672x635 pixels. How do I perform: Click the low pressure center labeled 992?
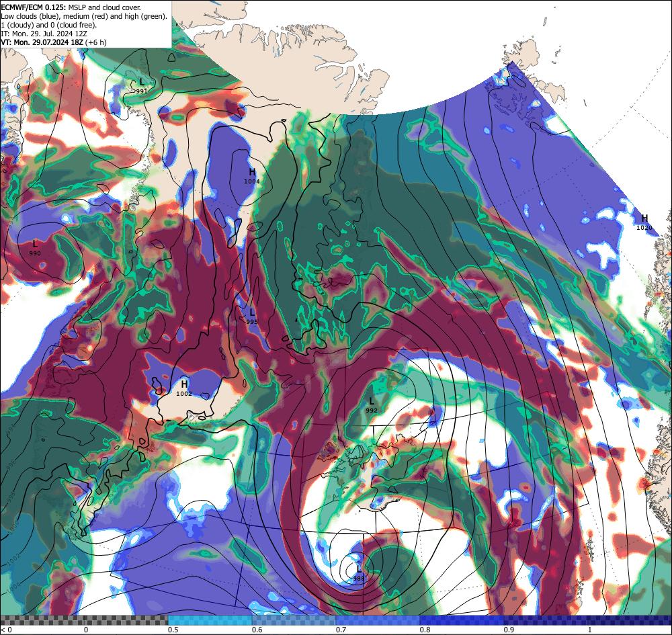click(372, 405)
